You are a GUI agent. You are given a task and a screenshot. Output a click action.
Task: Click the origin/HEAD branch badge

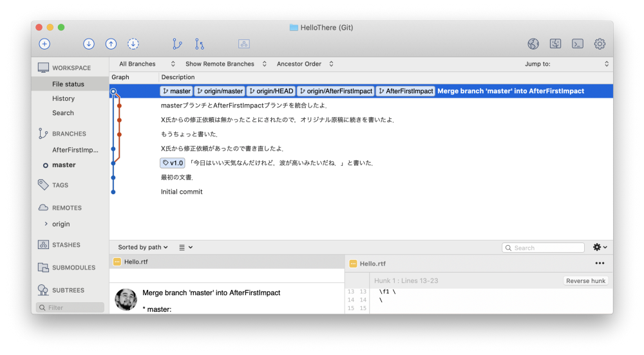tap(272, 91)
